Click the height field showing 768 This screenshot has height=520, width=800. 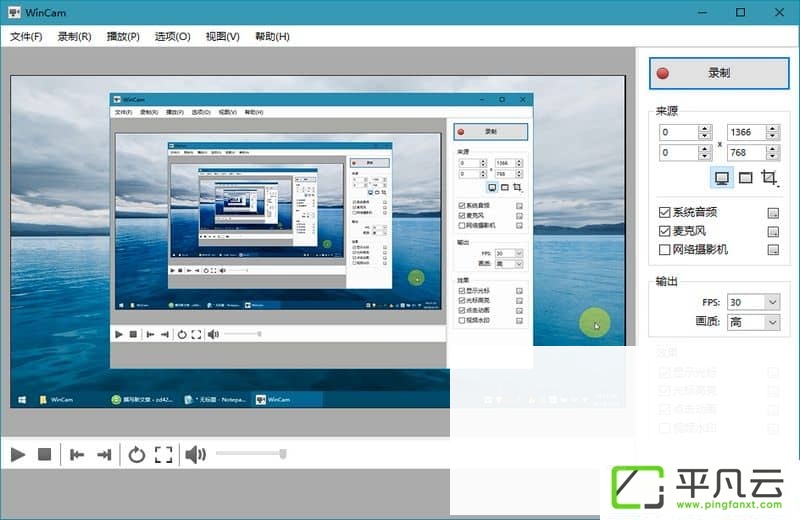pyautogui.click(x=746, y=152)
